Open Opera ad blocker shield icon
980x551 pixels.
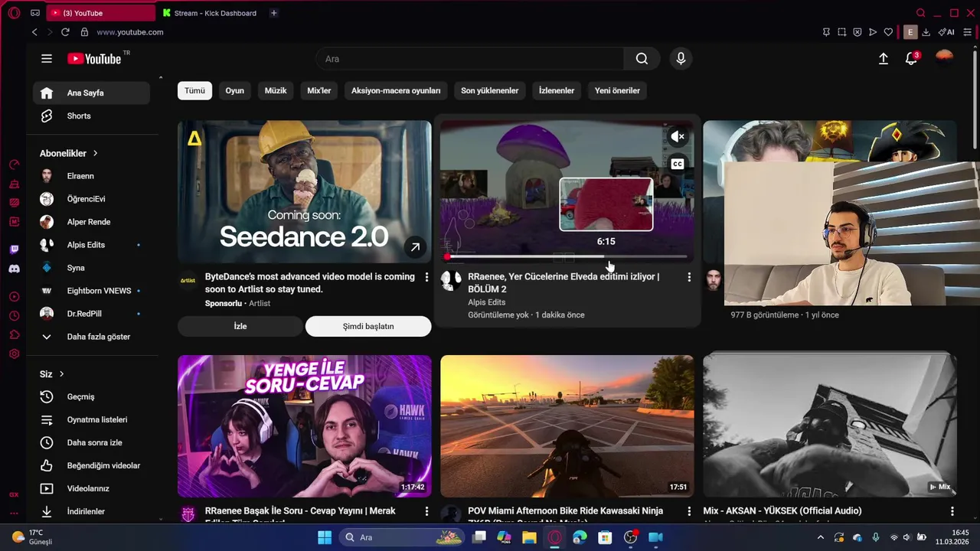coord(857,32)
